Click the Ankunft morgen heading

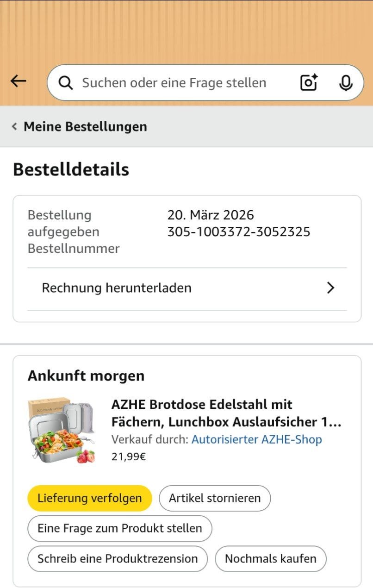[x=86, y=375]
